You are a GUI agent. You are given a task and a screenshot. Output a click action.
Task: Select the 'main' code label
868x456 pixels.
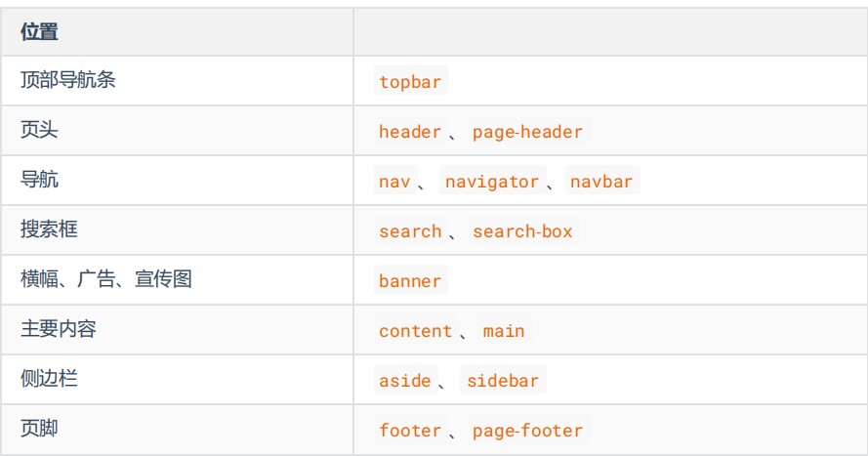[x=504, y=331]
